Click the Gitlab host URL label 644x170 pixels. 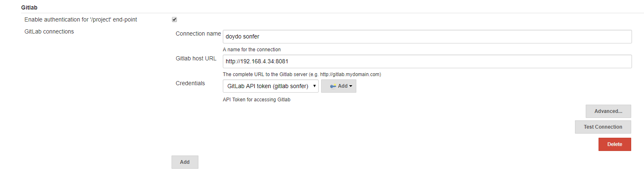tap(196, 58)
